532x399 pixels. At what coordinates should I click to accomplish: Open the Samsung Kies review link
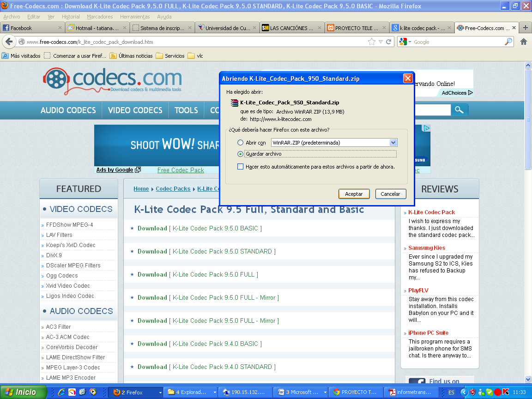point(427,248)
